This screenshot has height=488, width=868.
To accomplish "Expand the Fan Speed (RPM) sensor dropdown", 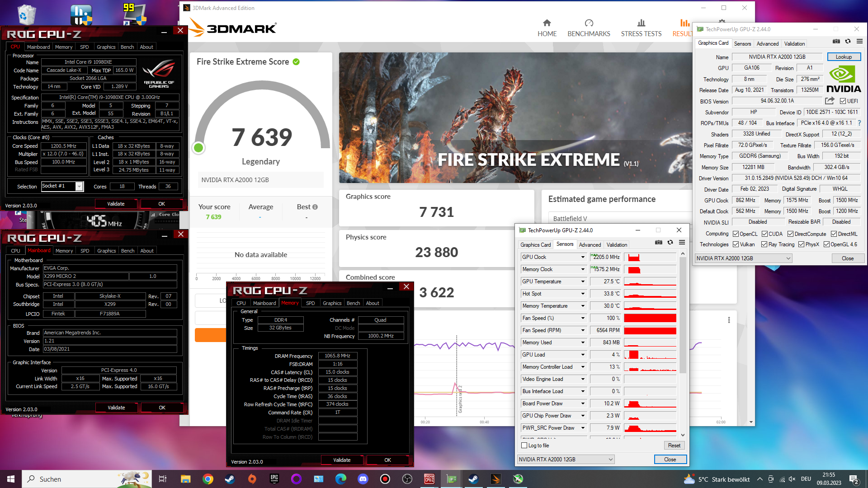I will click(583, 330).
